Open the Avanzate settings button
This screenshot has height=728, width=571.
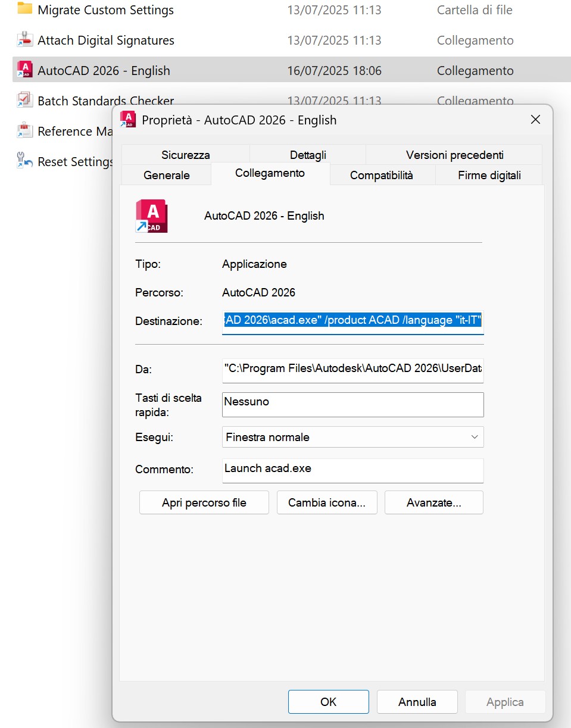point(434,502)
